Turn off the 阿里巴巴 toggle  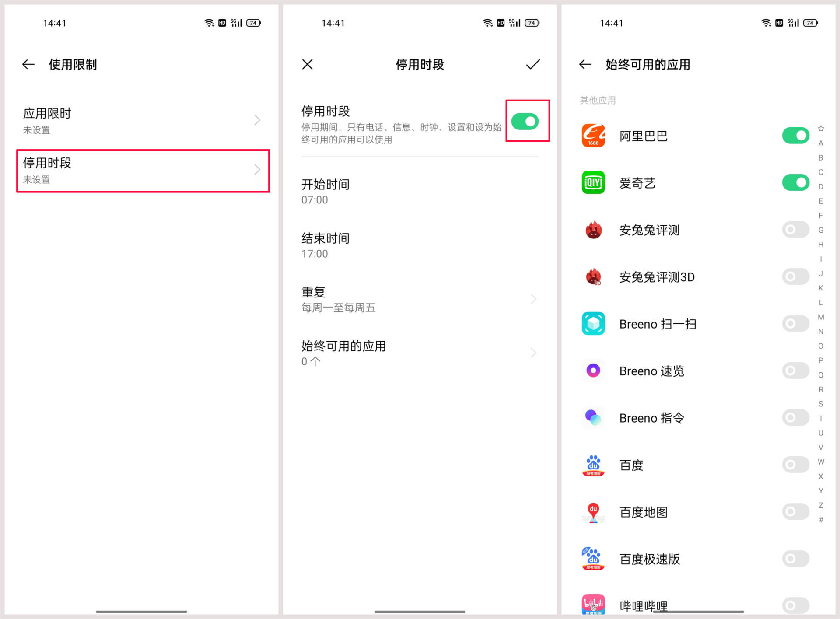[795, 136]
